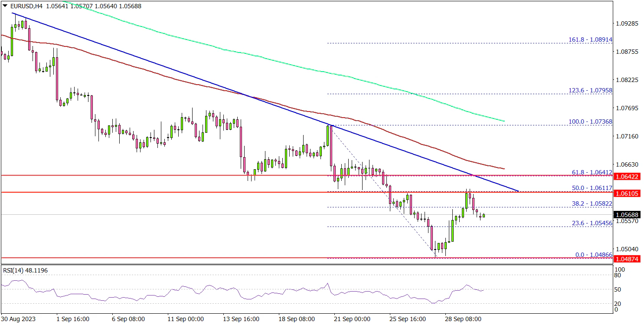This screenshot has height=325, width=644.
Task: Click the triangle arrow beside EURUSD,H4
Action: 4,6
